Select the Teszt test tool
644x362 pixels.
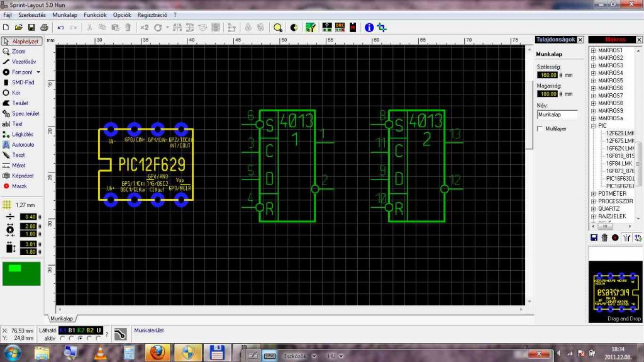coord(14,155)
